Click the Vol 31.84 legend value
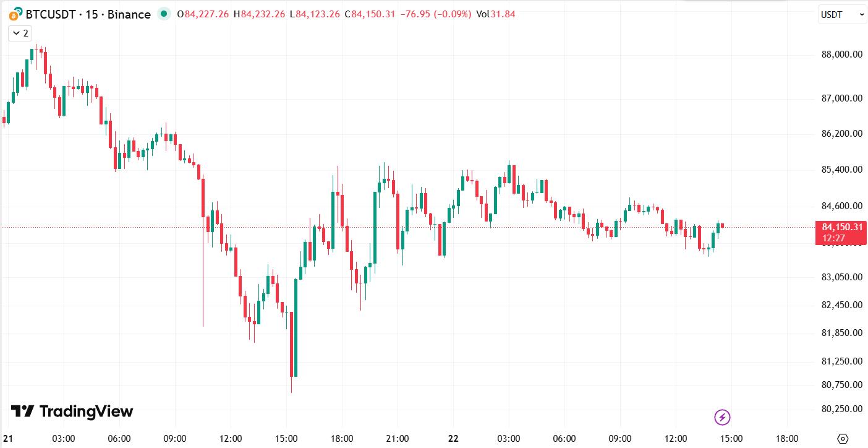Image resolution: width=868 pixels, height=448 pixels. click(495, 14)
